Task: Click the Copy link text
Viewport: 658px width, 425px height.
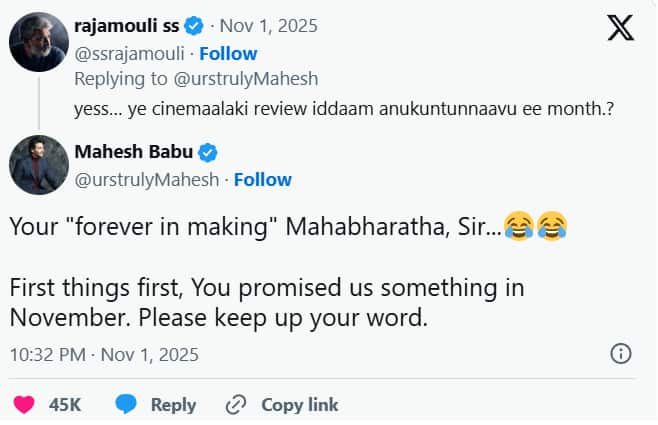Action: (x=300, y=404)
